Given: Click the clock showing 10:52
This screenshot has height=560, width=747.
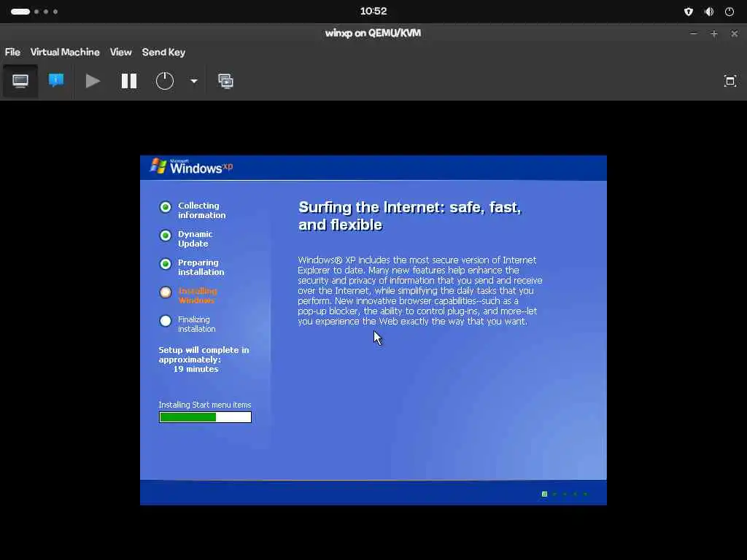Looking at the screenshot, I should (373, 11).
